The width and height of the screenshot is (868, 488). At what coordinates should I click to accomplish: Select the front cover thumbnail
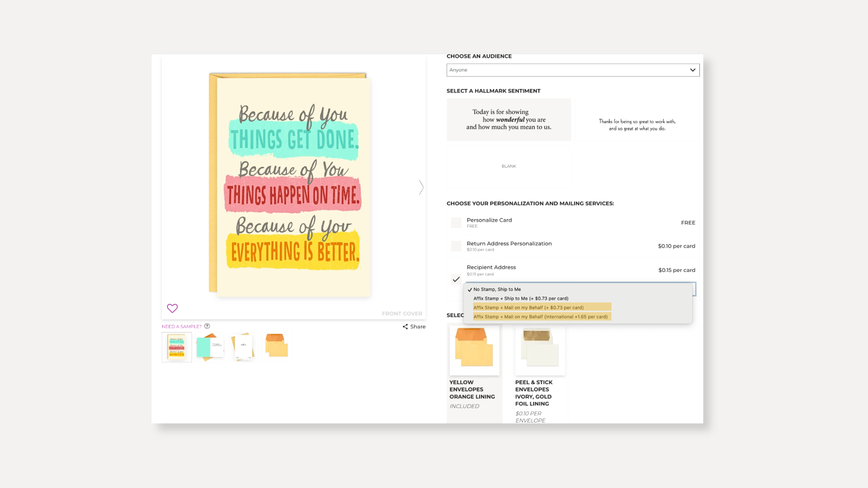pyautogui.click(x=177, y=347)
